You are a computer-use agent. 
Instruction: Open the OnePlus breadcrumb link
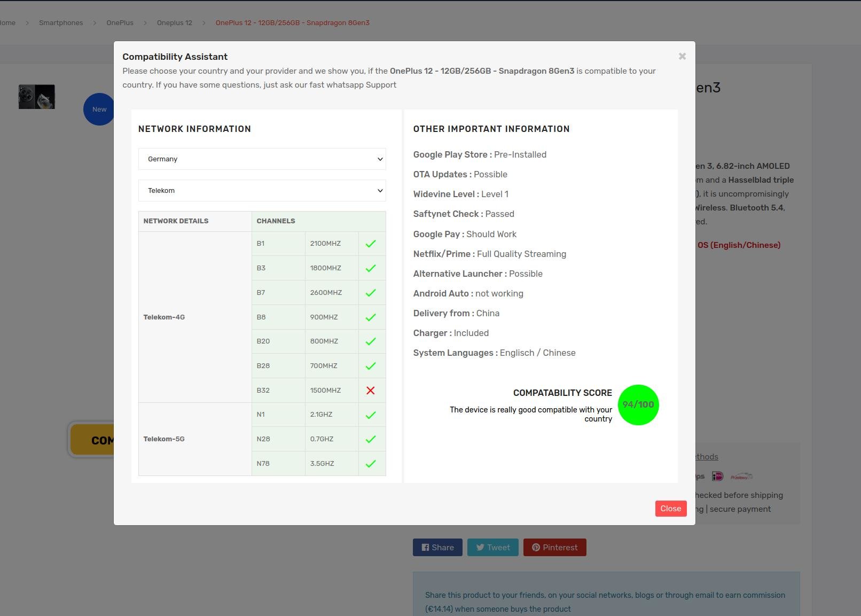(x=120, y=22)
